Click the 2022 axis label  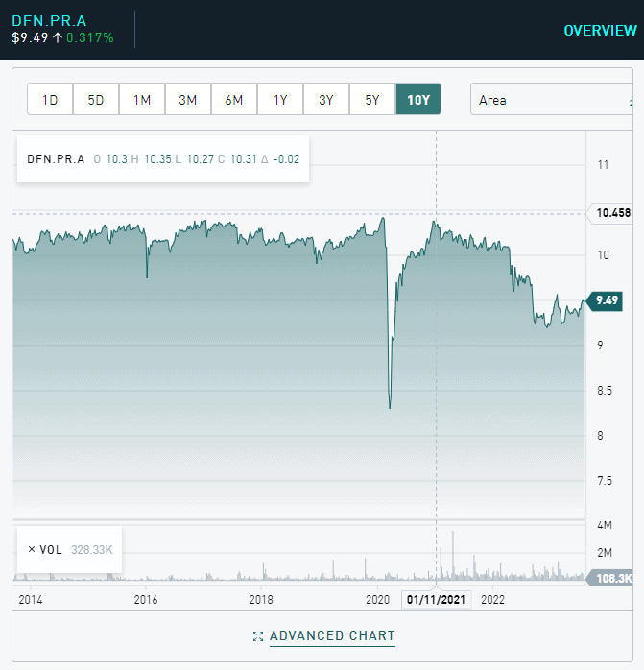492,600
